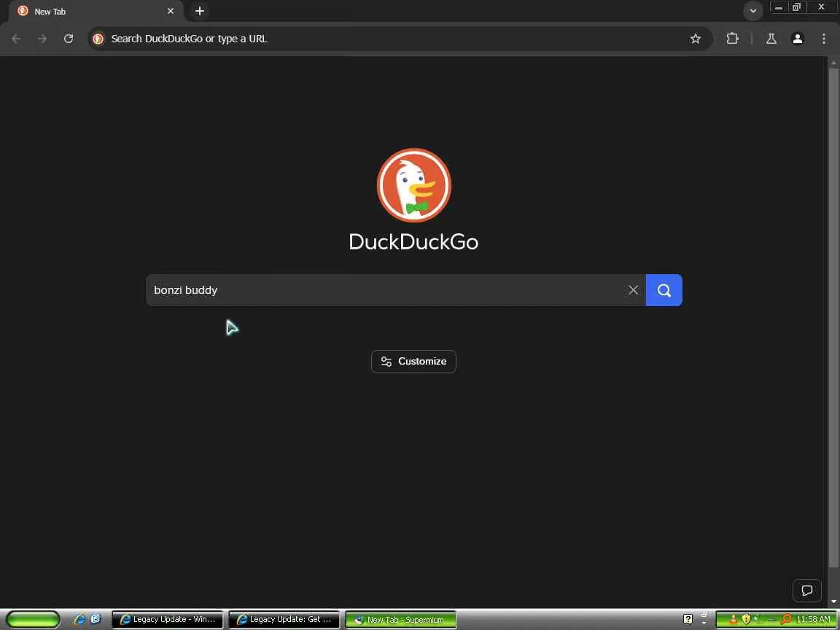Screen dimensions: 840x630
Task: Open the Customize button
Action: pyautogui.click(x=413, y=362)
